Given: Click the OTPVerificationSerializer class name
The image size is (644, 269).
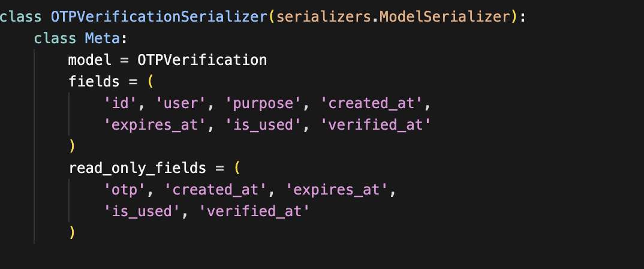Looking at the screenshot, I should pos(158,17).
